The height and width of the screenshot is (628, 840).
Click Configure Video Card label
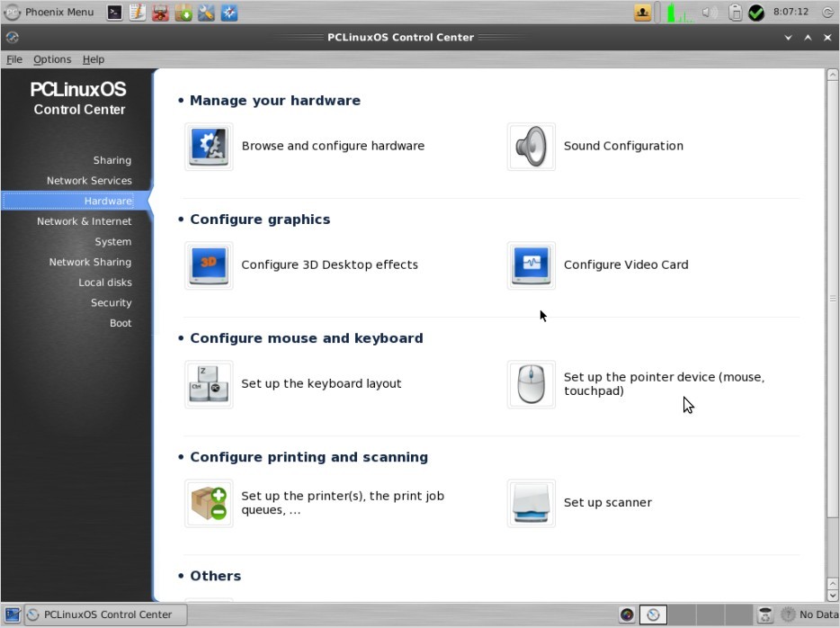[x=626, y=265]
